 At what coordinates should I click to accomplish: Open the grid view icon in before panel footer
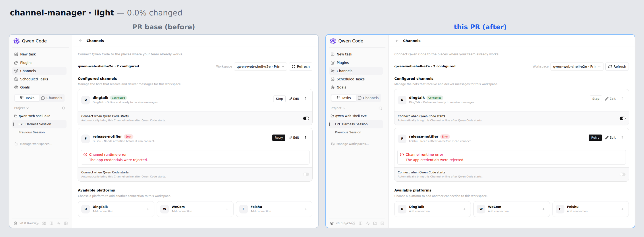44,223
